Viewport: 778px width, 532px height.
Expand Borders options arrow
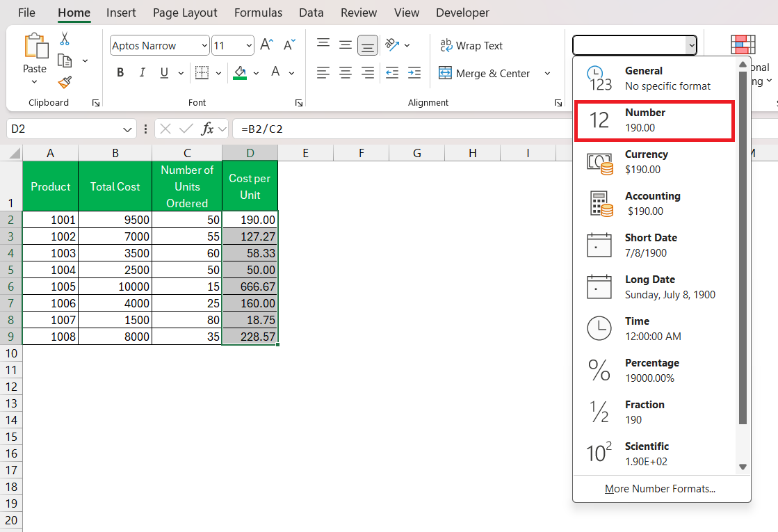point(218,73)
